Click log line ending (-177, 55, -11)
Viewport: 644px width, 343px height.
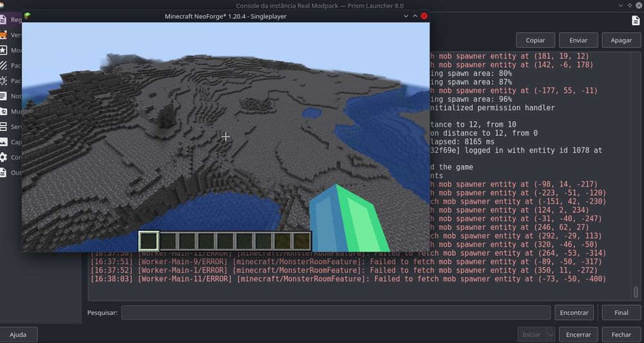click(513, 90)
